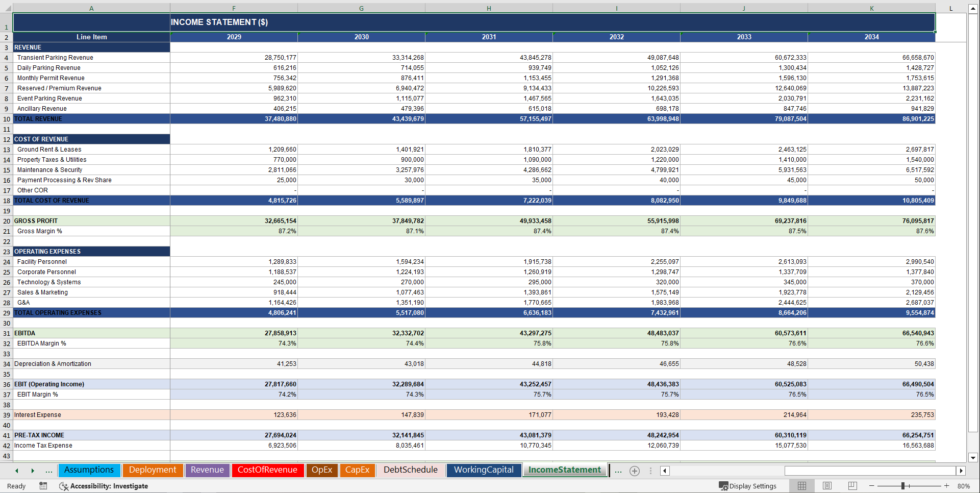Viewport: 980px width, 493px height.
Task: Click zoom out minus control
Action: [x=871, y=486]
